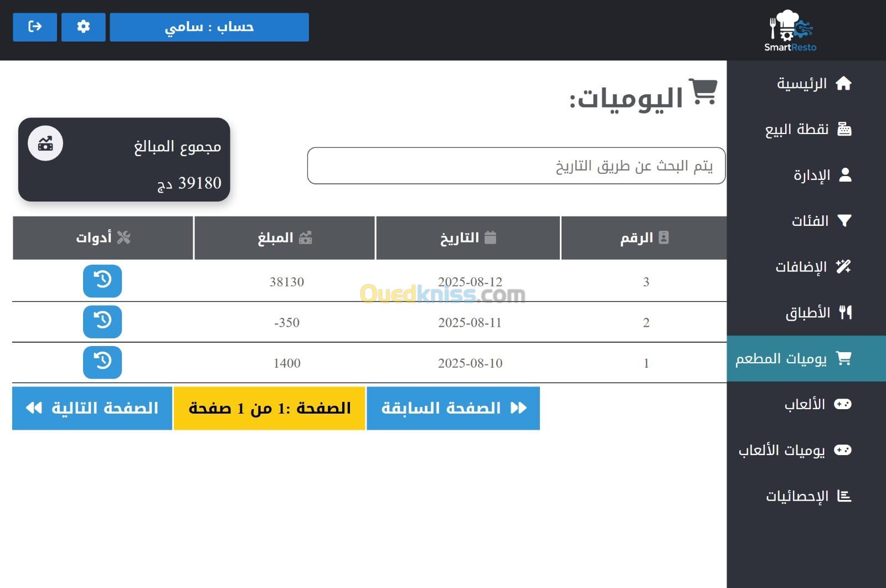Go to الصفحة التالية
Viewport: 886px width, 588px height.
point(92,408)
